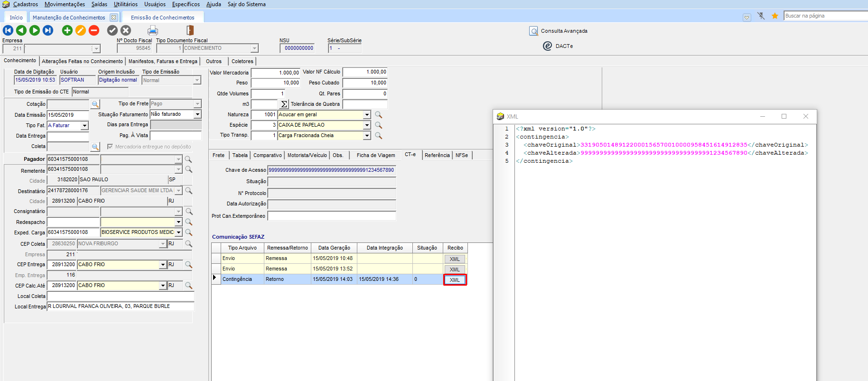Expand the Tipo Fat. A Faturar dropdown
Viewport: 868px width, 381px height.
click(84, 126)
